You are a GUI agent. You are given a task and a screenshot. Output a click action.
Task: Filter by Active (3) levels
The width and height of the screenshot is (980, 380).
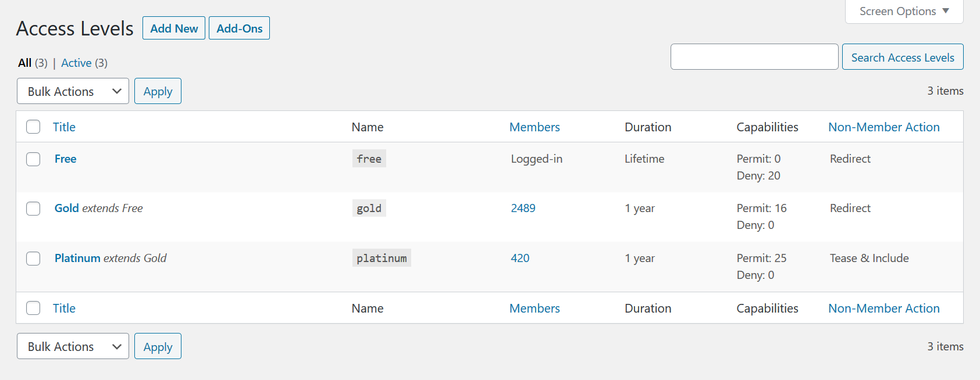[x=84, y=63]
